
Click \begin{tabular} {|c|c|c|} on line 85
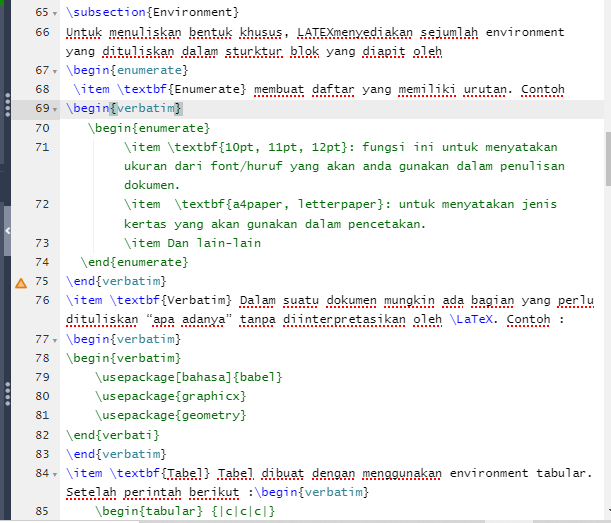(x=185, y=511)
